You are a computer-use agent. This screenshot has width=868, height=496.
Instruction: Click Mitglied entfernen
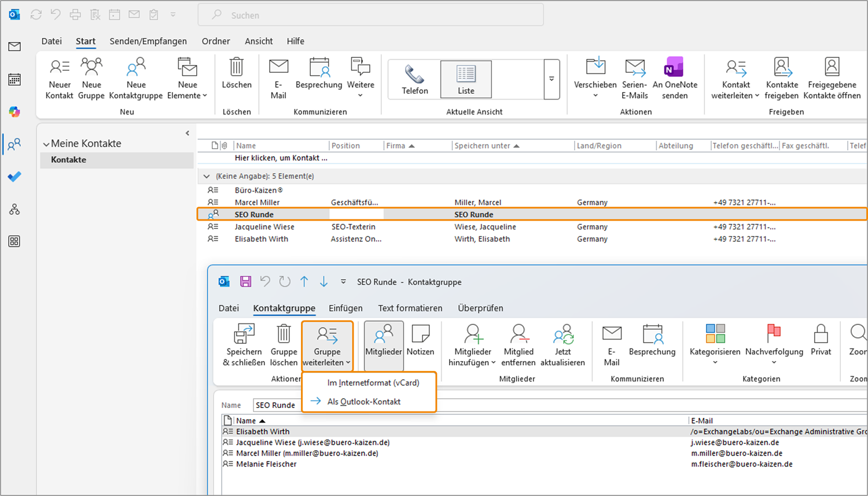(x=518, y=346)
